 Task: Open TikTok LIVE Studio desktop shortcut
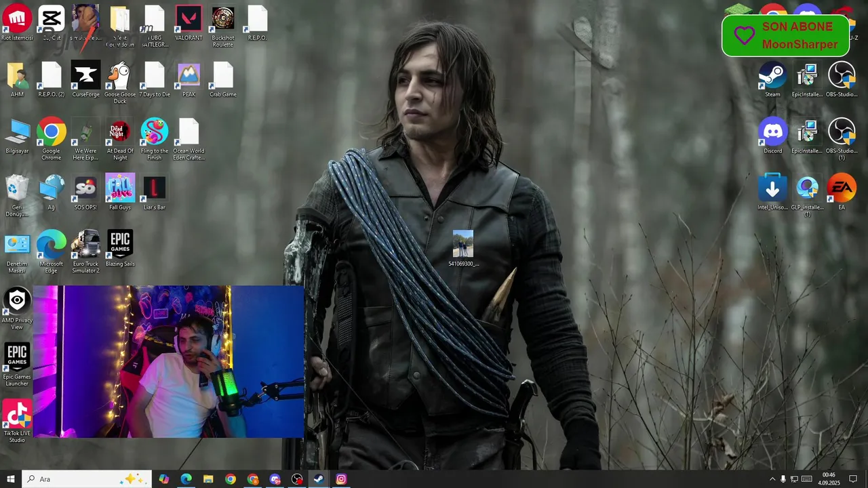coord(17,413)
